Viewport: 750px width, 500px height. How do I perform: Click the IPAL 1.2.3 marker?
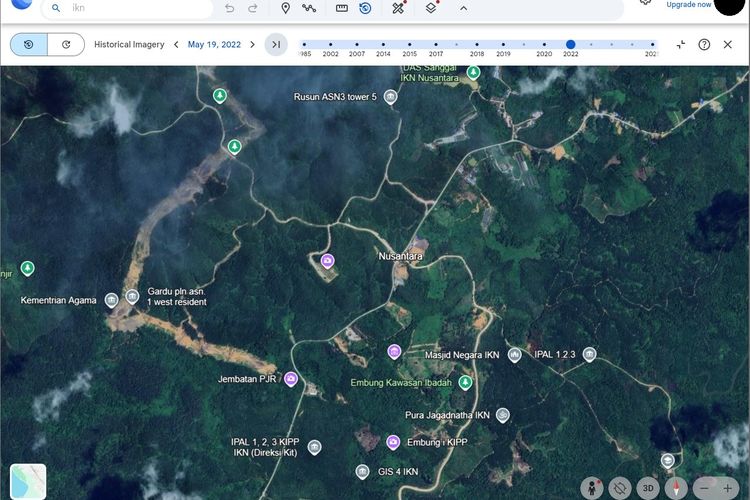[x=589, y=354]
